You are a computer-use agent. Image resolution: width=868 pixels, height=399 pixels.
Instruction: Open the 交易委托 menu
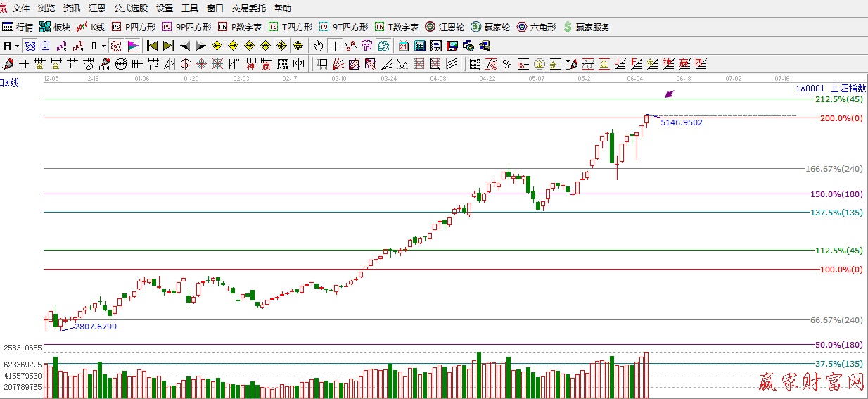click(x=249, y=8)
